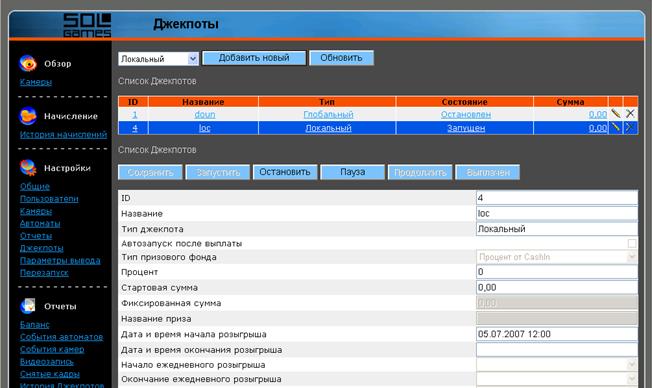This screenshot has height=388, width=652.
Task: Click ID link 4 in jackpot table
Action: click(135, 128)
